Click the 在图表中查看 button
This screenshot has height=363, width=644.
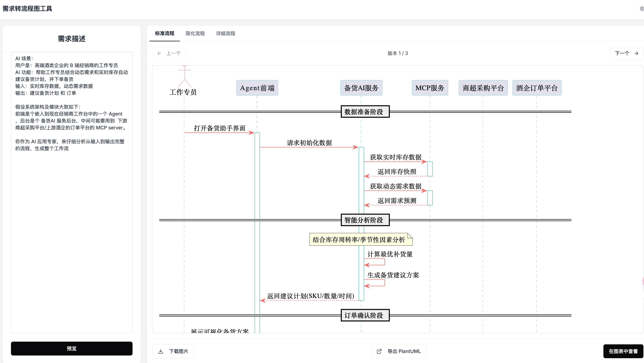tap(623, 351)
